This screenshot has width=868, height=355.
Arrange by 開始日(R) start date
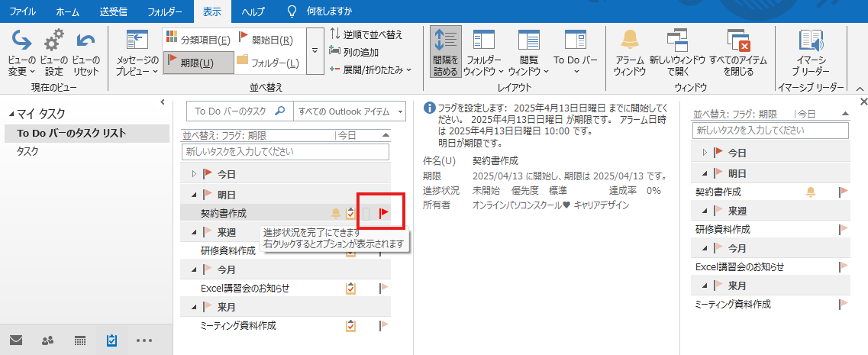(266, 40)
